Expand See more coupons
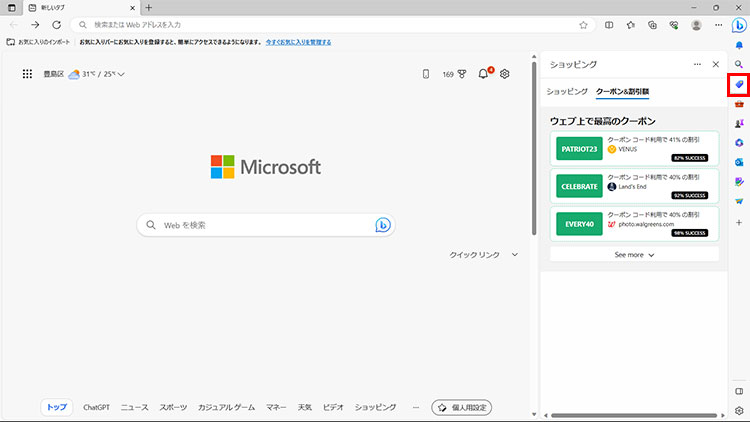Viewport: 750px width, 422px height. pyautogui.click(x=634, y=255)
